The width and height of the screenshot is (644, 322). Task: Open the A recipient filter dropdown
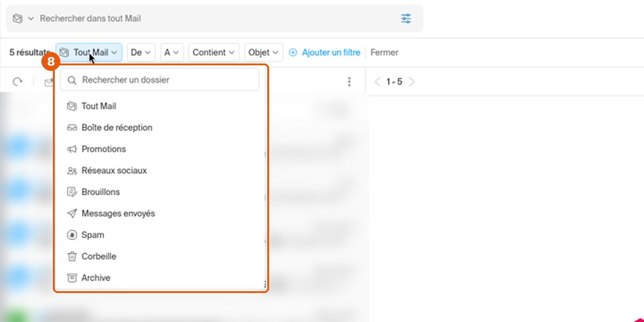pyautogui.click(x=172, y=52)
